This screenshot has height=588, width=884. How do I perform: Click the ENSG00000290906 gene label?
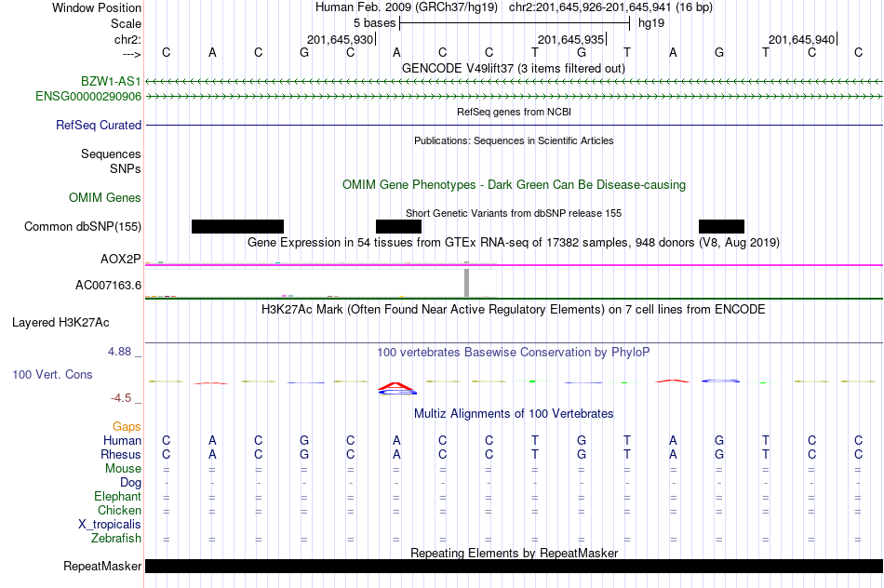point(88,97)
